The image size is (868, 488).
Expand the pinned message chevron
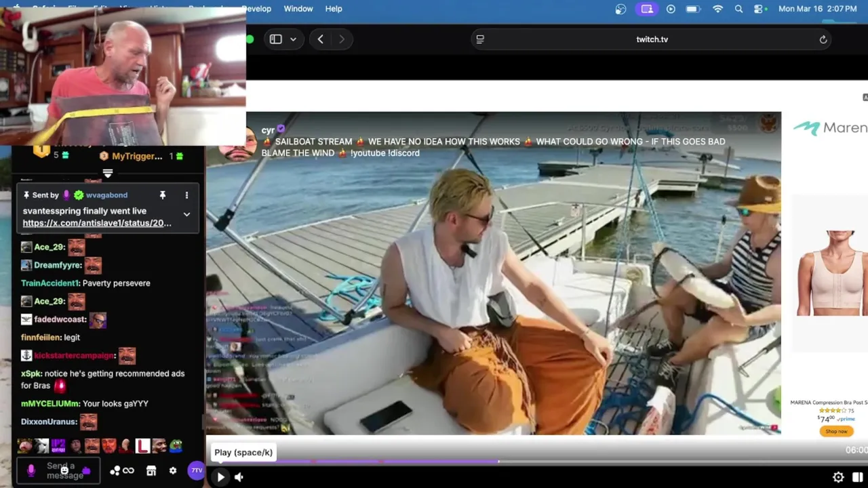(x=186, y=214)
